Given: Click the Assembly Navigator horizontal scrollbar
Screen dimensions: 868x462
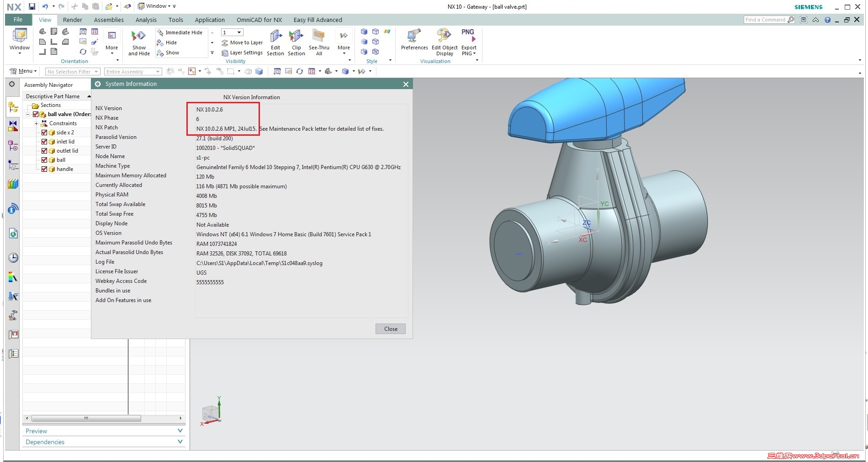Looking at the screenshot, I should tap(86, 418).
